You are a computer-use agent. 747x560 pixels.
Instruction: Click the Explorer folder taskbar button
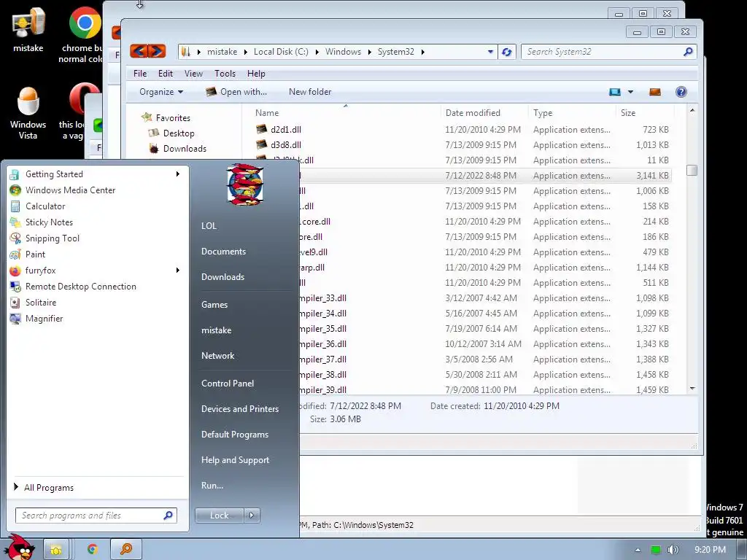(x=56, y=550)
